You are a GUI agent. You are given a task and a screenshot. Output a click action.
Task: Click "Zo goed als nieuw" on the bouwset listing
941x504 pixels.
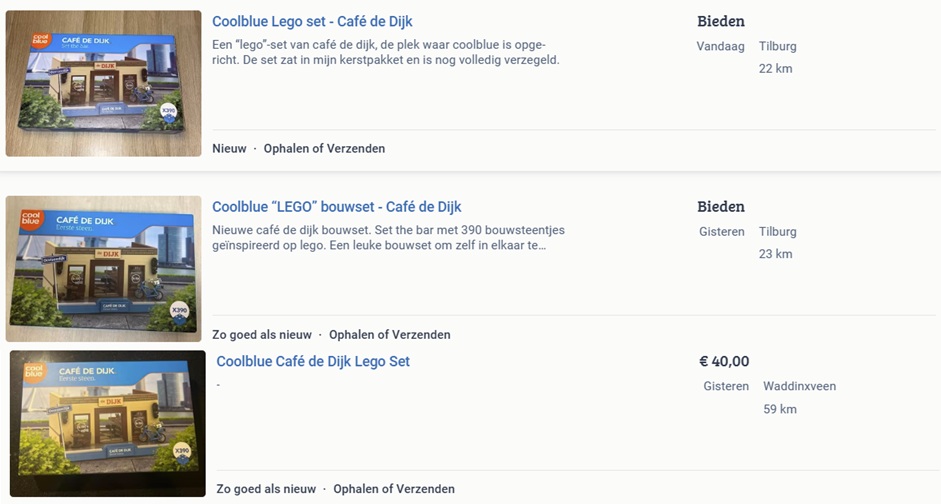click(x=262, y=334)
